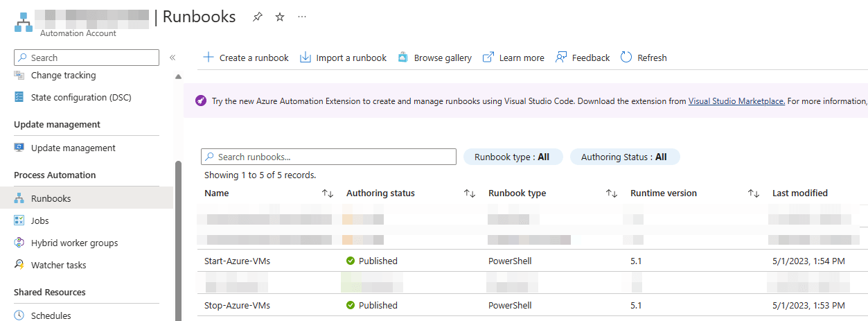This screenshot has width=868, height=321.
Task: Open Jobs in the left menu
Action: (x=40, y=220)
